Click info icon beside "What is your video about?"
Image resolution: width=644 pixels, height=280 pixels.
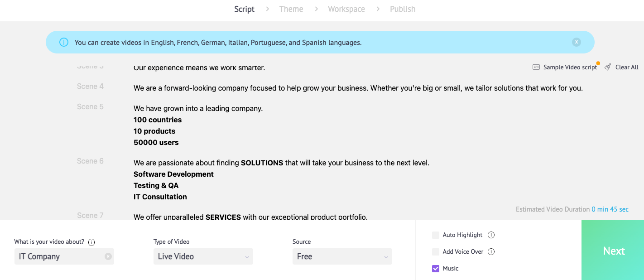pyautogui.click(x=91, y=242)
